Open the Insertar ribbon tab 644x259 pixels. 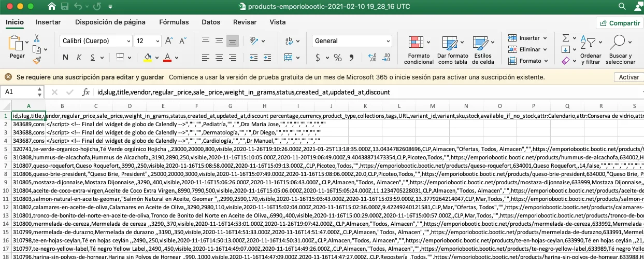(48, 22)
